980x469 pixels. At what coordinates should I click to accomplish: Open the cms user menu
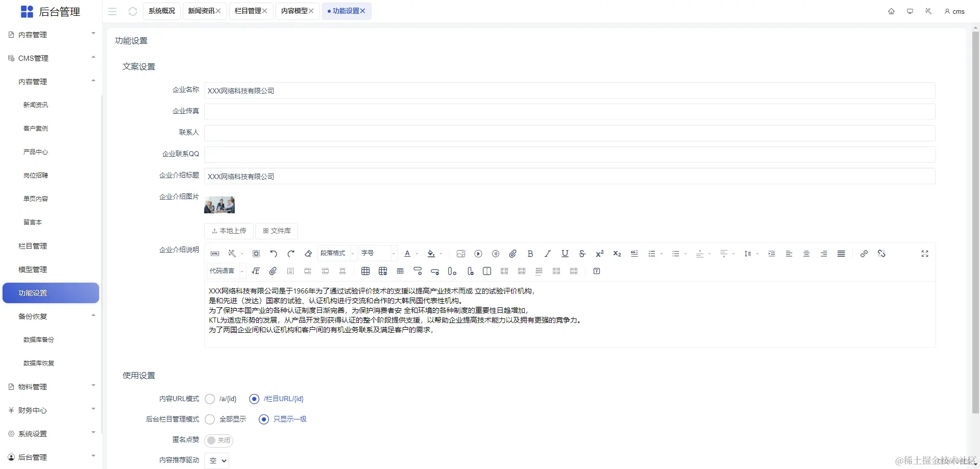click(x=954, y=11)
